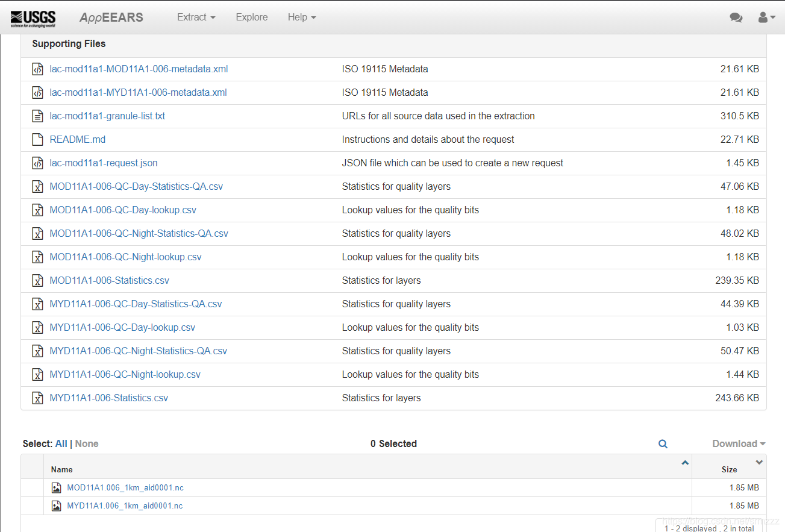Click the Size column header
Viewport: 785px width, 532px height.
(x=729, y=469)
